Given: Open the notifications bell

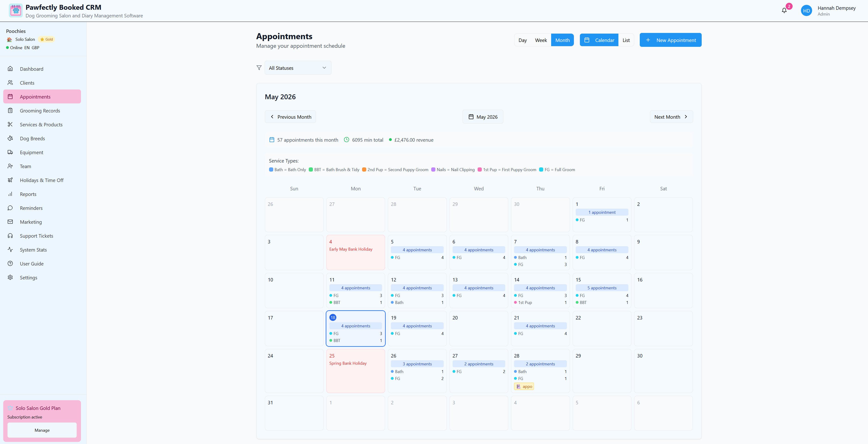Looking at the screenshot, I should [x=784, y=10].
